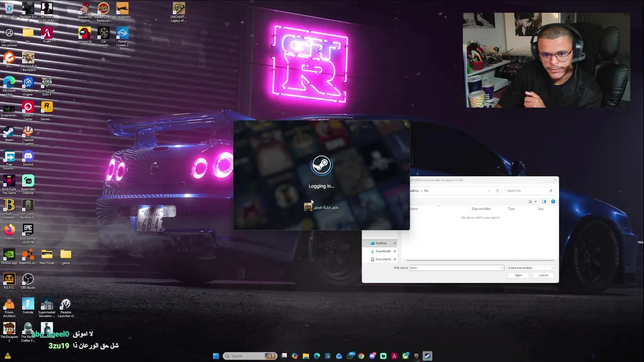Open the Rockstar Games Launcher shortcut
644x362 pixels.
click(47, 111)
